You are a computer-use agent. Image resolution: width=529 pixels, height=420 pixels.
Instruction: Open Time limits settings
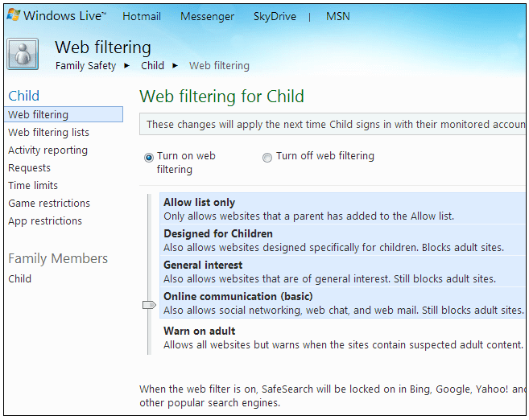(33, 185)
